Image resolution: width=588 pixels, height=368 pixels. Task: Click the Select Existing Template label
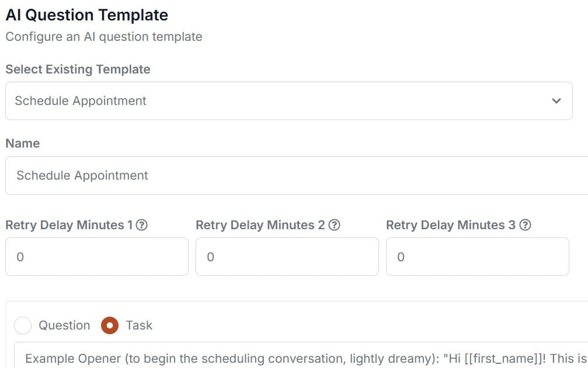[78, 69]
